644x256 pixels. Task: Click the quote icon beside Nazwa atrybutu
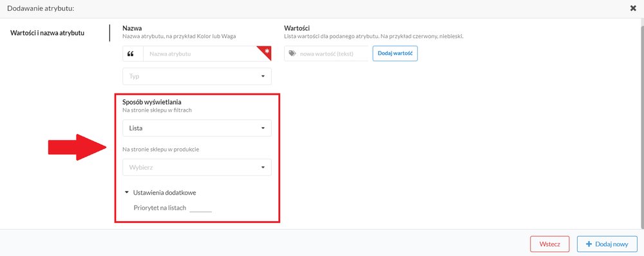click(131, 54)
